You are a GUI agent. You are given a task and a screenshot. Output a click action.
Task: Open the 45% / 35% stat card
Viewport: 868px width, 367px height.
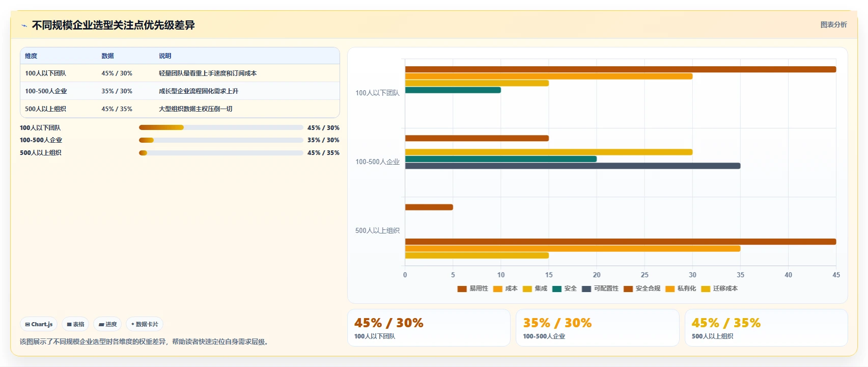[x=766, y=328]
